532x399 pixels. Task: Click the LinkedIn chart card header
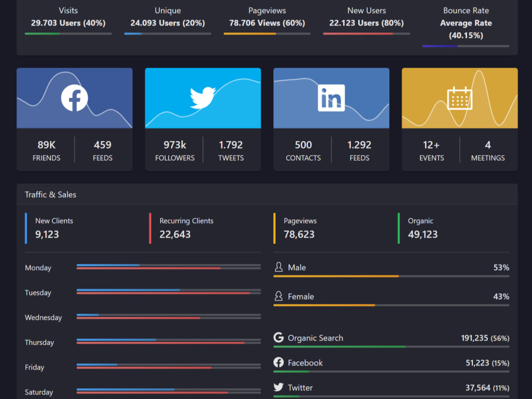click(x=331, y=98)
